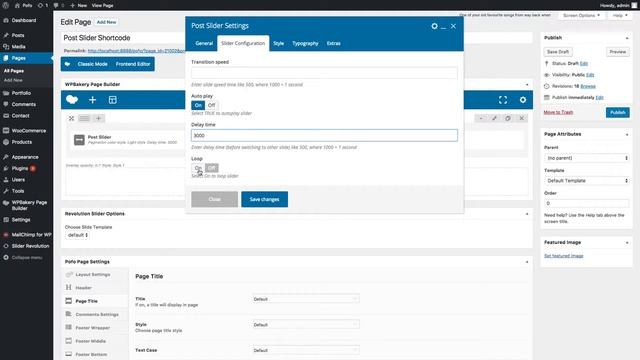This screenshot has width=640, height=360.
Task: Set Loop to Off
Action: [211, 168]
